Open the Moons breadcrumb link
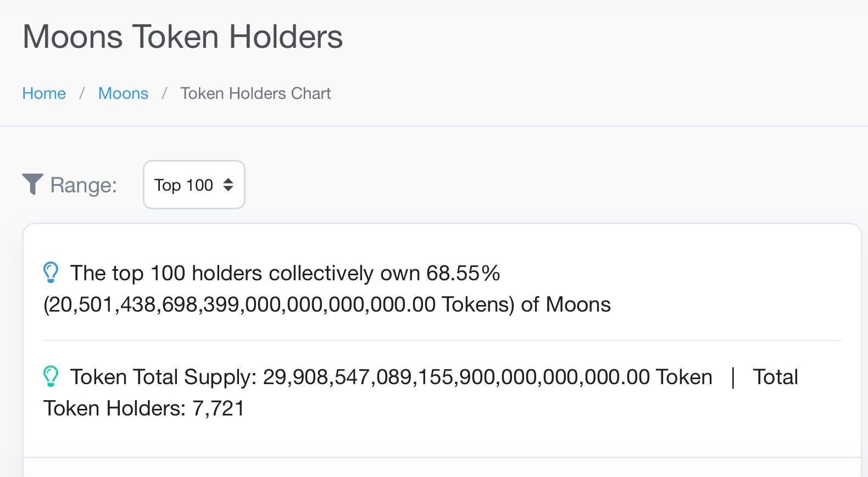Viewport: 868px width, 477px height. point(123,93)
